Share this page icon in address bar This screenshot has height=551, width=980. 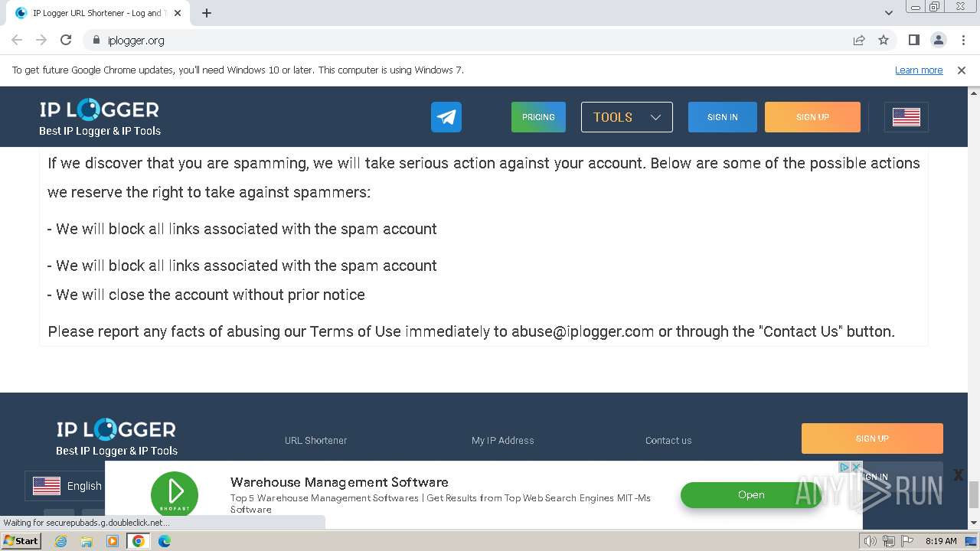[859, 40]
